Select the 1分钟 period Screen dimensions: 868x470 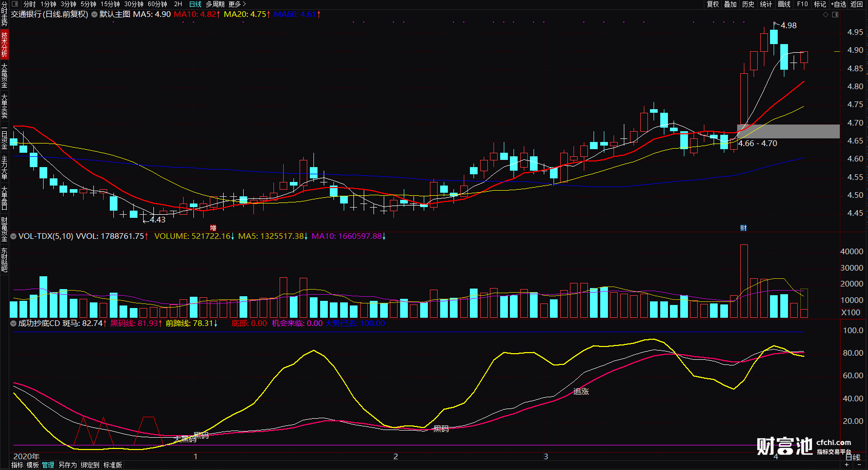49,4
